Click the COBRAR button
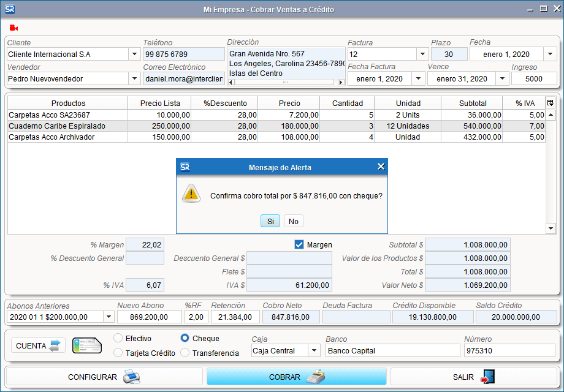The height and width of the screenshot is (392, 564). pos(296,377)
